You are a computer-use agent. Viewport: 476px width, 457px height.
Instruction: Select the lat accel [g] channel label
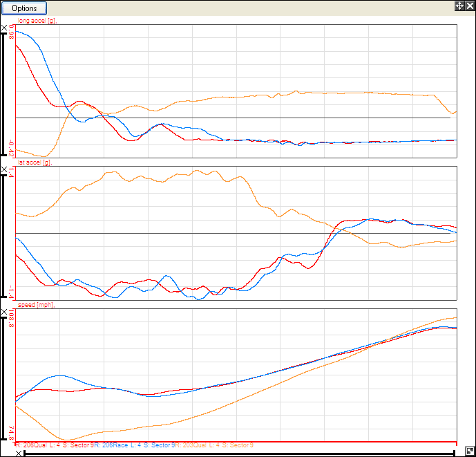34,162
